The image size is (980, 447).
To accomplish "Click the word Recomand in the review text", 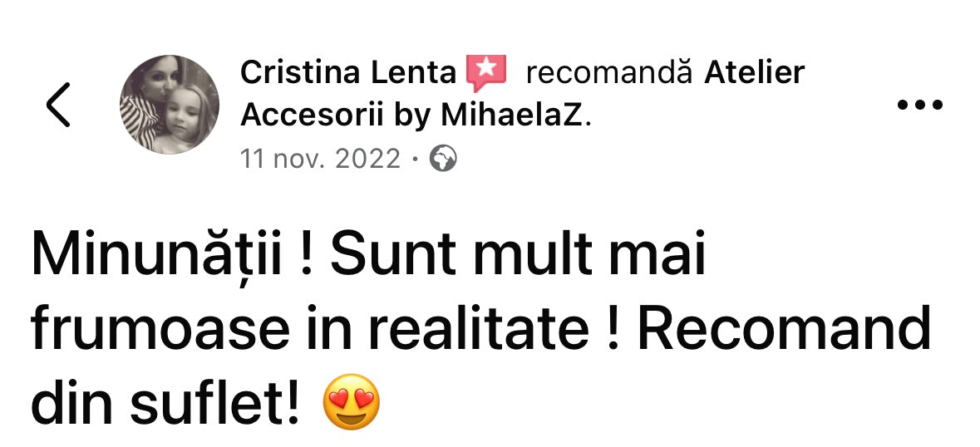I will [784, 329].
